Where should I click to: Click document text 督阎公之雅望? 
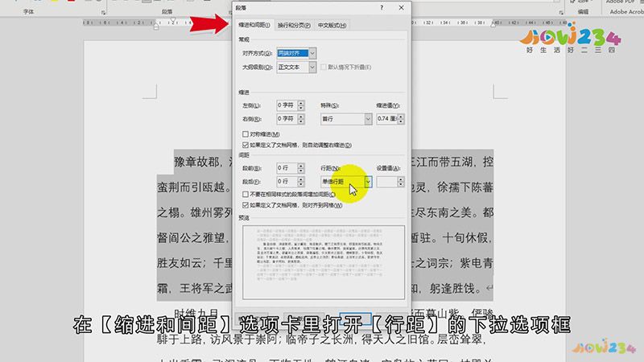point(192,237)
